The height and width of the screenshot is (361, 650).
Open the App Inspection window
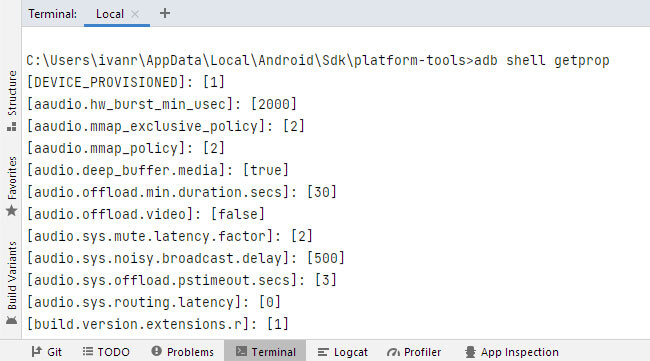pyautogui.click(x=512, y=352)
